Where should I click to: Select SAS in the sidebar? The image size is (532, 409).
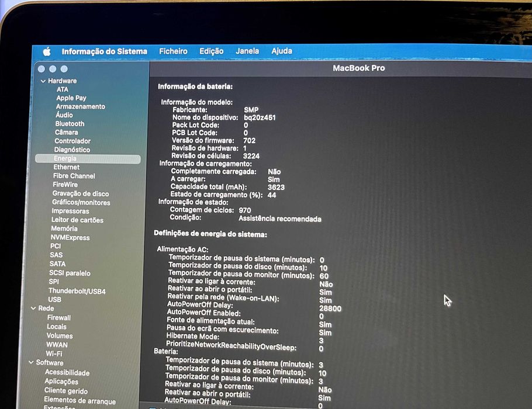pos(56,255)
